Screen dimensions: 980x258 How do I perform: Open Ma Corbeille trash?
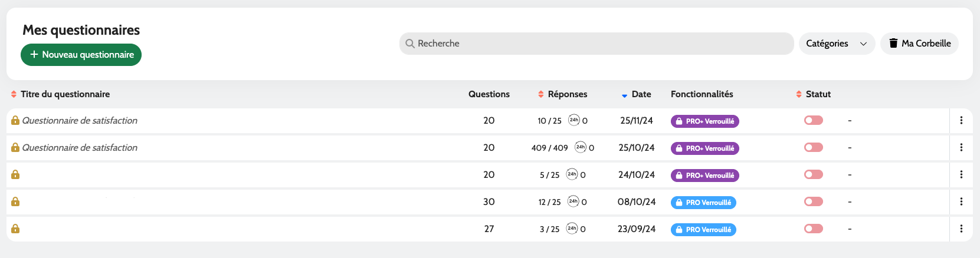click(919, 44)
